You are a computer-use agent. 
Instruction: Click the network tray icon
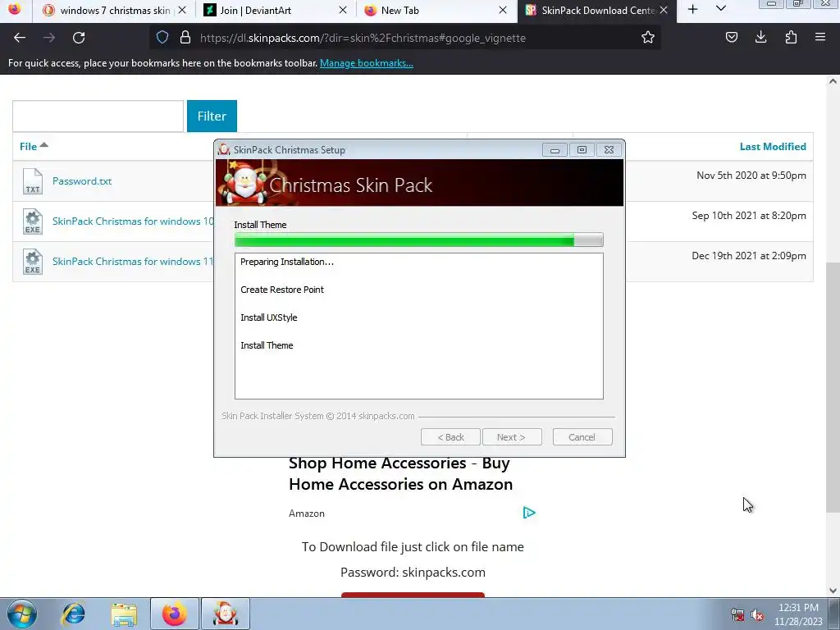click(x=737, y=615)
